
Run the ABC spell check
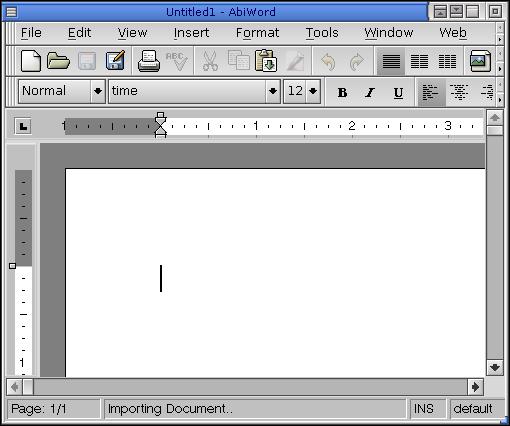click(177, 61)
